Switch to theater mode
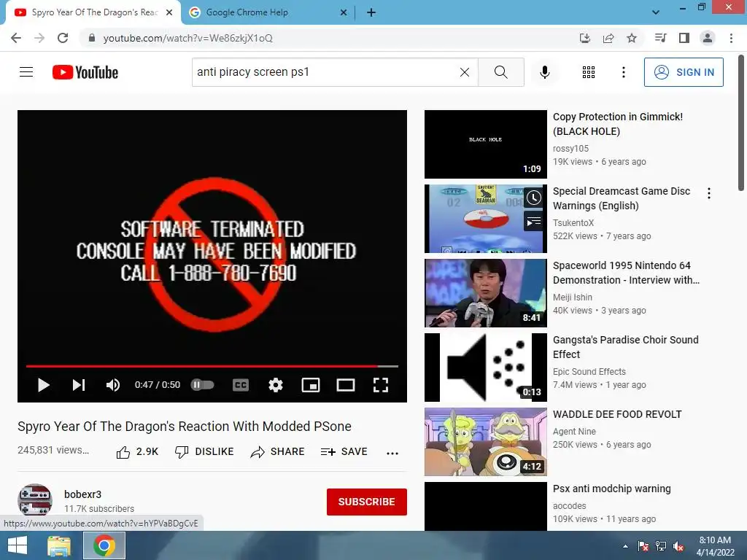Image resolution: width=747 pixels, height=560 pixels. pos(345,385)
